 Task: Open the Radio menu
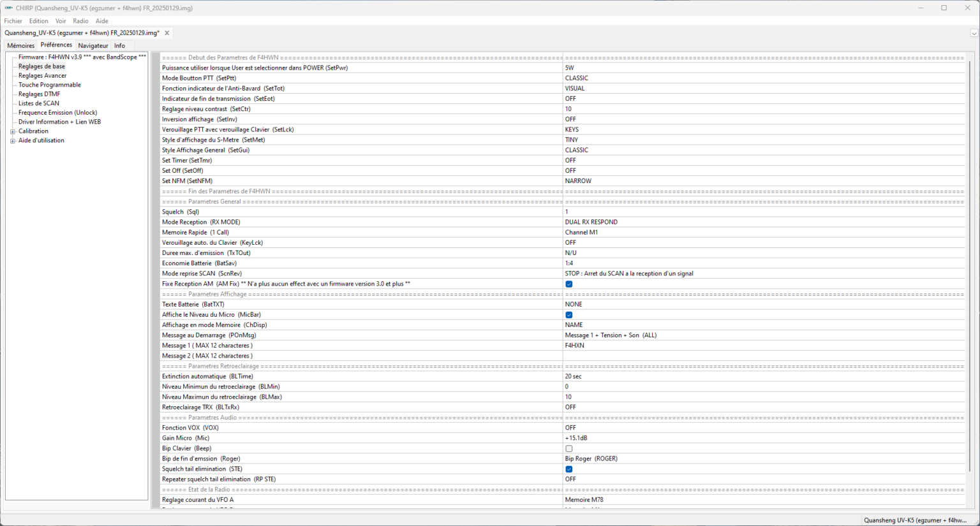tap(80, 21)
